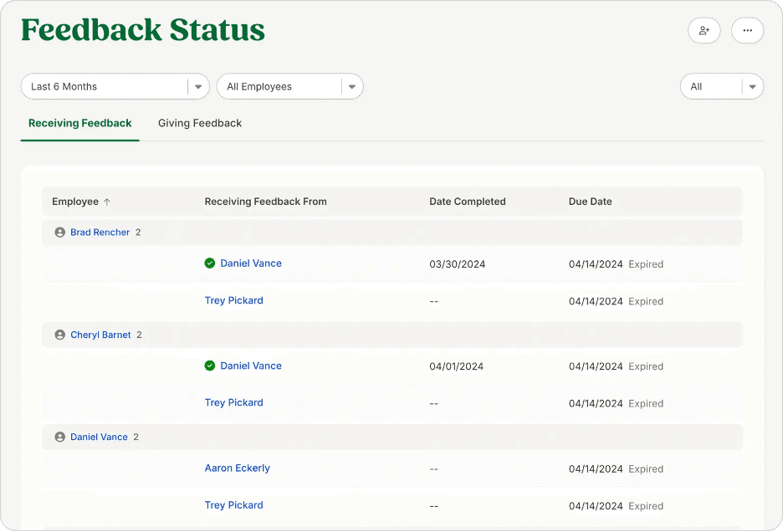Switch to the Giving Feedback tab
The height and width of the screenshot is (532, 783).
200,124
